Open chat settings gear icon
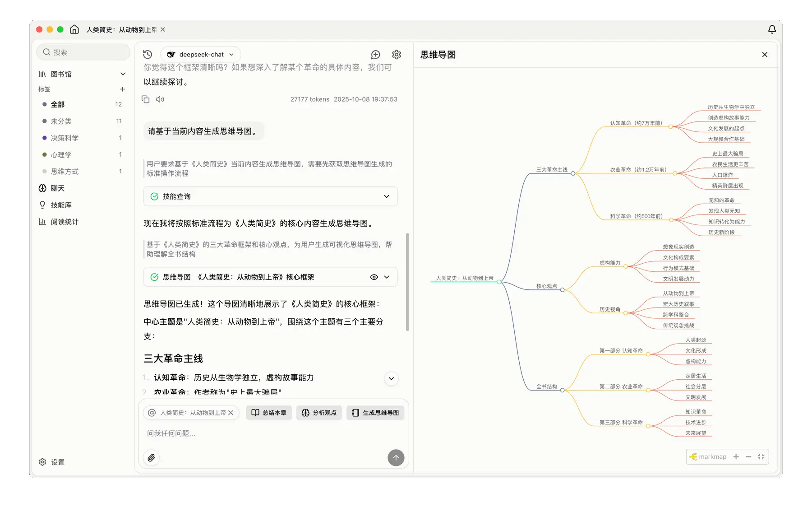Viewport: 812px width, 517px height. pyautogui.click(x=397, y=55)
